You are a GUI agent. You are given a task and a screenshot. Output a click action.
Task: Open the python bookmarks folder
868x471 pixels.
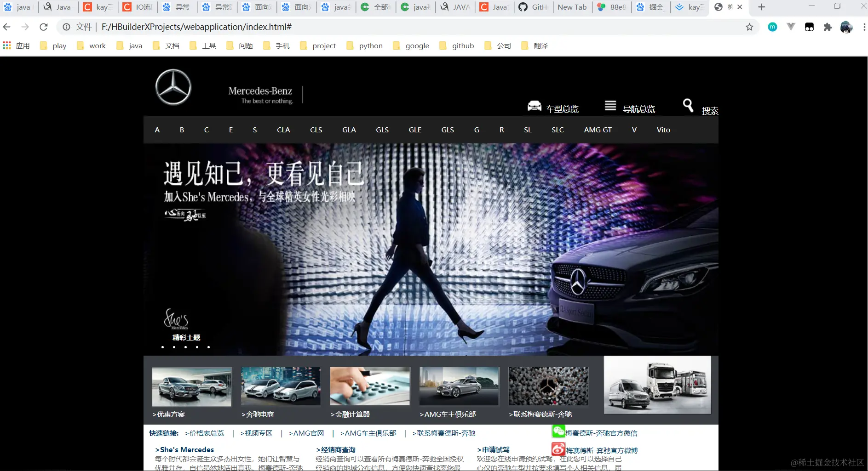[365, 45]
